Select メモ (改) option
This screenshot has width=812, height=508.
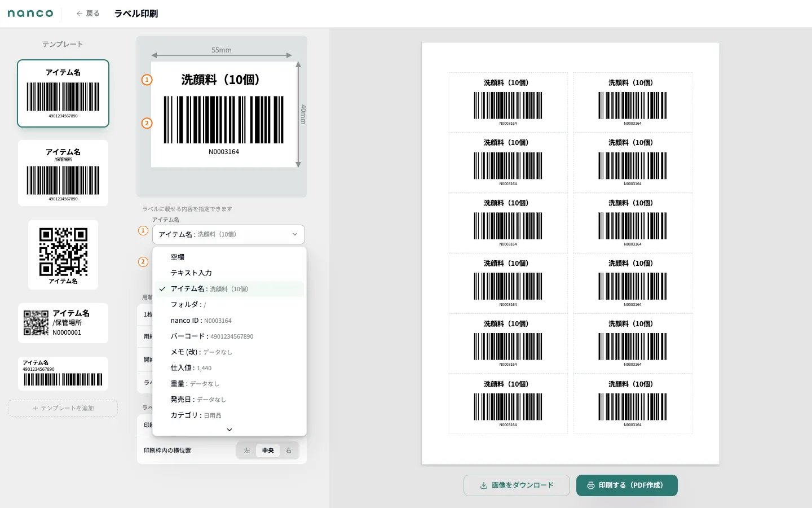[230, 352]
